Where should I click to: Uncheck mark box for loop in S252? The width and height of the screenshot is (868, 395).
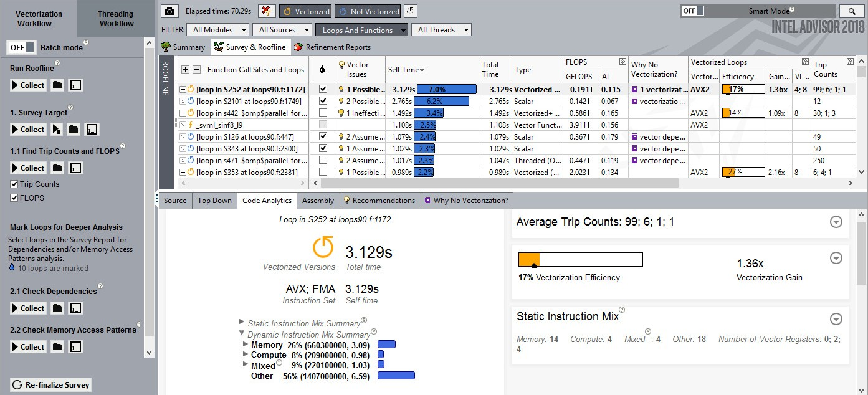coord(323,89)
